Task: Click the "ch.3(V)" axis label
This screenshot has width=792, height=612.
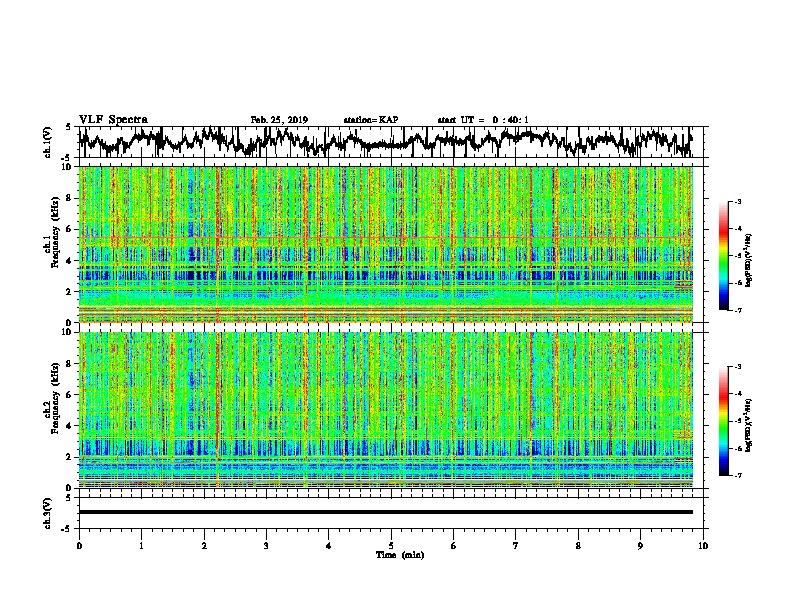Action: [x=48, y=513]
